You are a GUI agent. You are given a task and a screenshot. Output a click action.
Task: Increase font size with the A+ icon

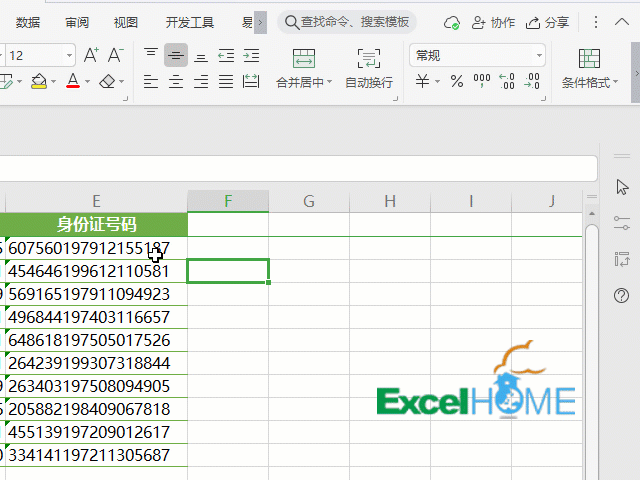[x=91, y=55]
